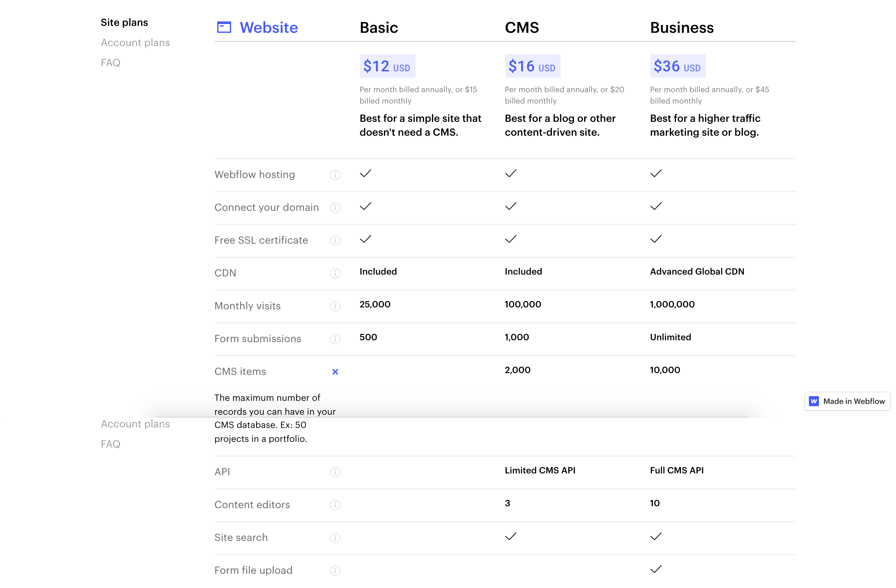Click the Business checkmark for Connect your domain
The height and width of the screenshot is (588, 896).
click(x=656, y=206)
